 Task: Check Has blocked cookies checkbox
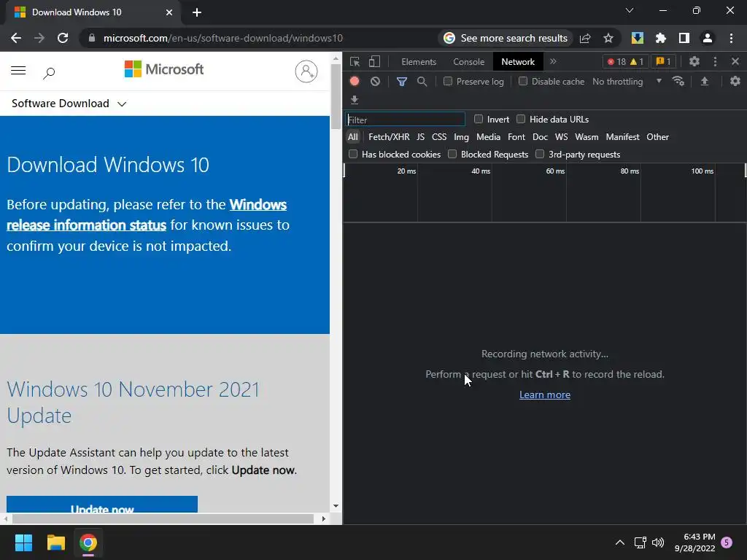[x=353, y=154]
